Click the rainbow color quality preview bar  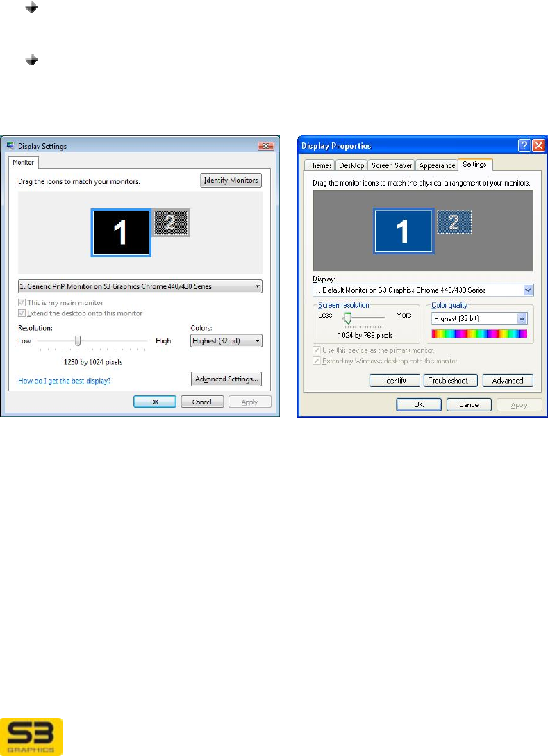pos(479,333)
